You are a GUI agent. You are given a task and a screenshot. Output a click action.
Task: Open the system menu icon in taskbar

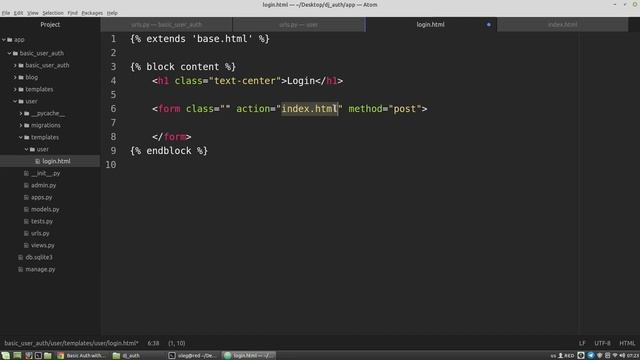(x=5, y=356)
